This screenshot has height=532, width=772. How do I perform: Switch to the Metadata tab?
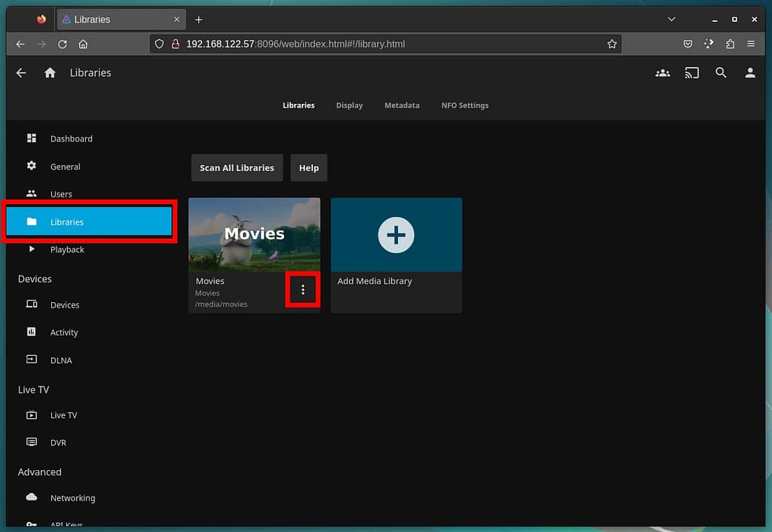click(402, 105)
